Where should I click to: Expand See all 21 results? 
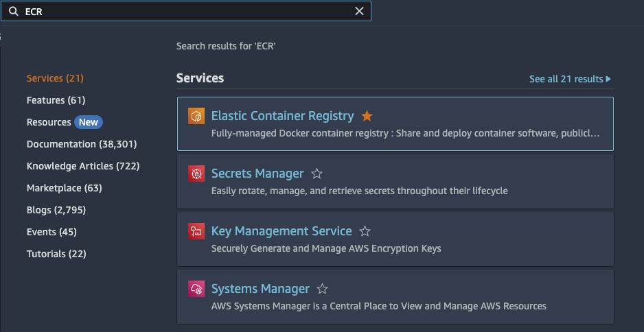coord(570,79)
